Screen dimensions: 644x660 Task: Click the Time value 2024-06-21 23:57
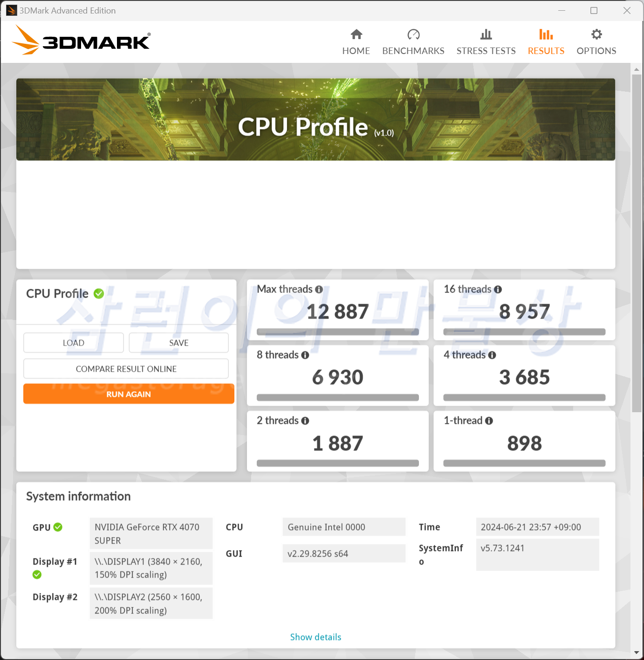tap(537, 527)
